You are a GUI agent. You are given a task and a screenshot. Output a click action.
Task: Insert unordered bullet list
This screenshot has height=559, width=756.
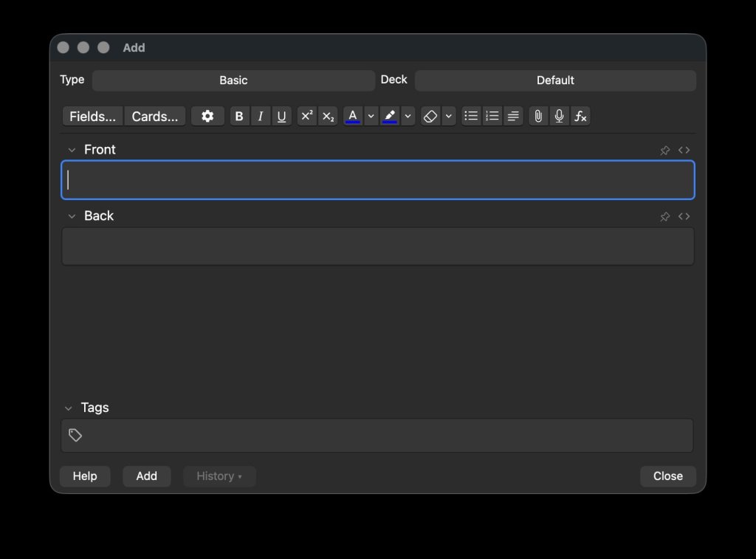point(471,116)
